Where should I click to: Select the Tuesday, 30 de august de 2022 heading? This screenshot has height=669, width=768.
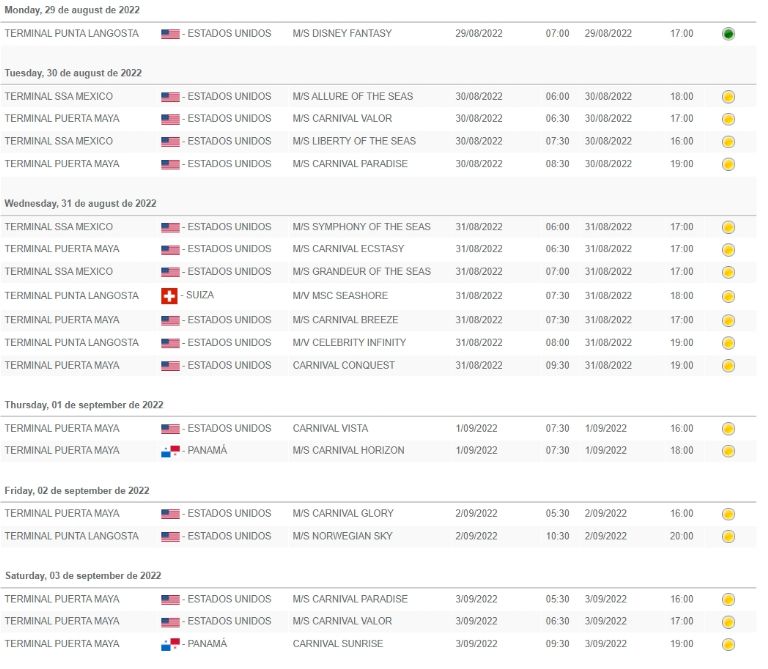tap(73, 73)
